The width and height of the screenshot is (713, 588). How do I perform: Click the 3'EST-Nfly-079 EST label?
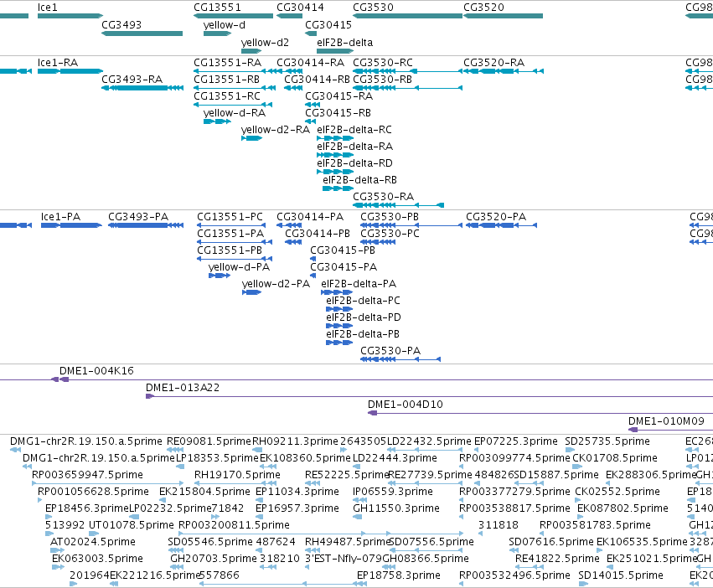click(344, 559)
